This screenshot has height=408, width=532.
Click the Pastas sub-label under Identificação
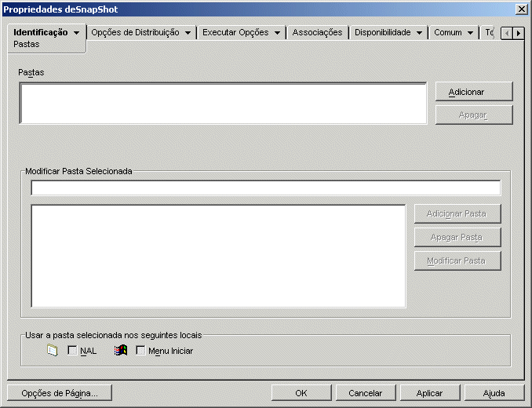27,45
